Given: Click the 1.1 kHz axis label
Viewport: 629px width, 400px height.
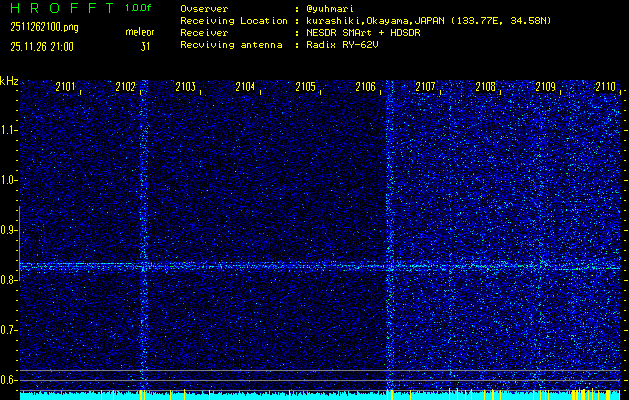Looking at the screenshot, I should 8,130.
